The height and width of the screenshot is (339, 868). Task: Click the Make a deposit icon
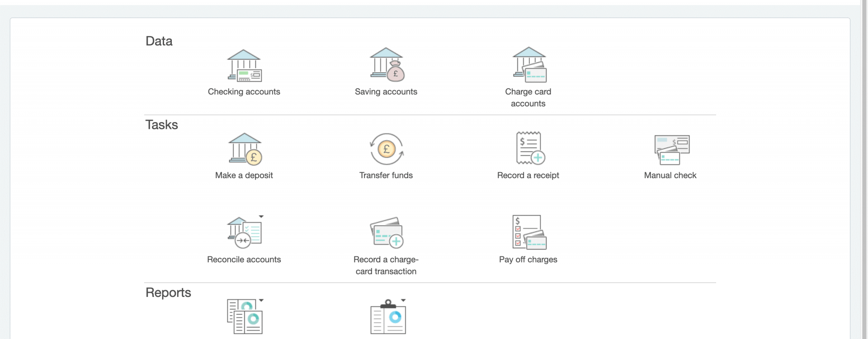tap(245, 149)
